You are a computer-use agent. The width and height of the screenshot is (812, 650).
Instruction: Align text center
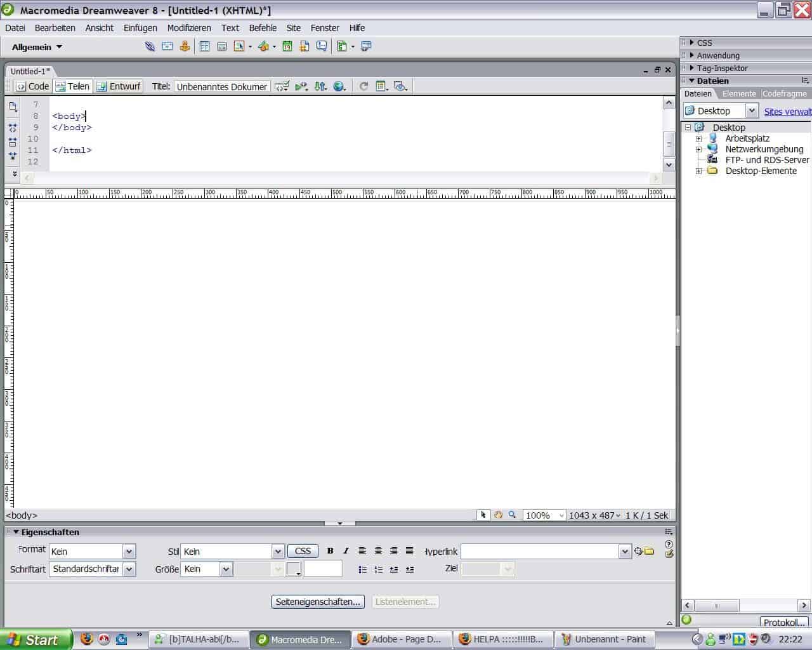pyautogui.click(x=378, y=551)
